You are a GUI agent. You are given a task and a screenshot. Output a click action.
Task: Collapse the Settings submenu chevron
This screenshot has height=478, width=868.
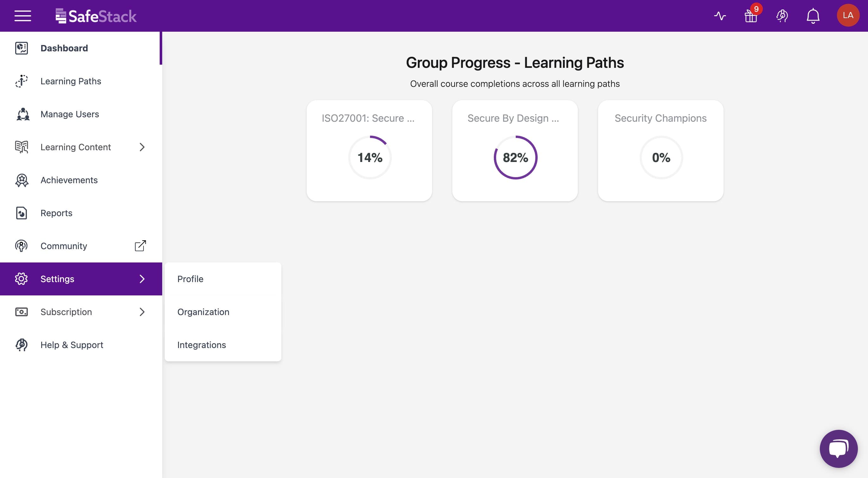(142, 279)
